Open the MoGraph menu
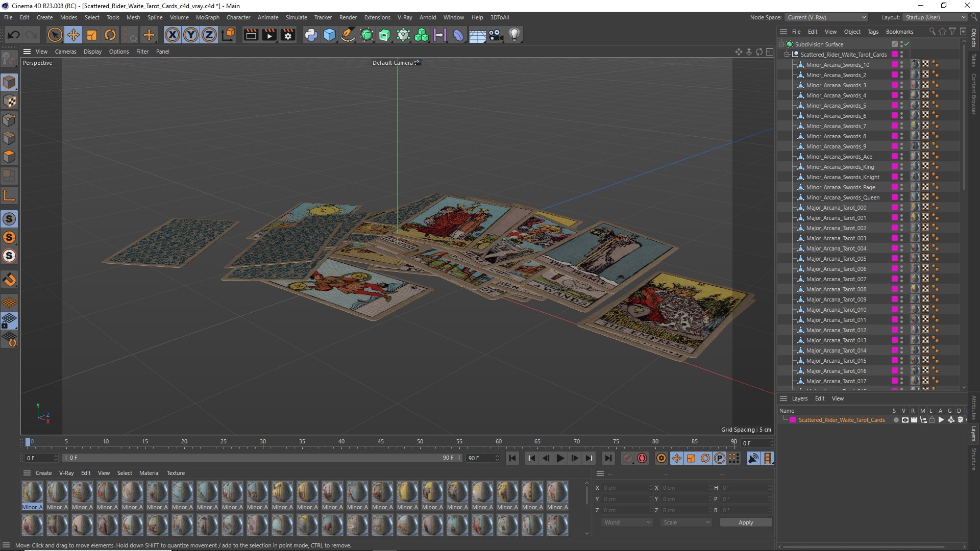The width and height of the screenshot is (980, 551). coord(207,17)
